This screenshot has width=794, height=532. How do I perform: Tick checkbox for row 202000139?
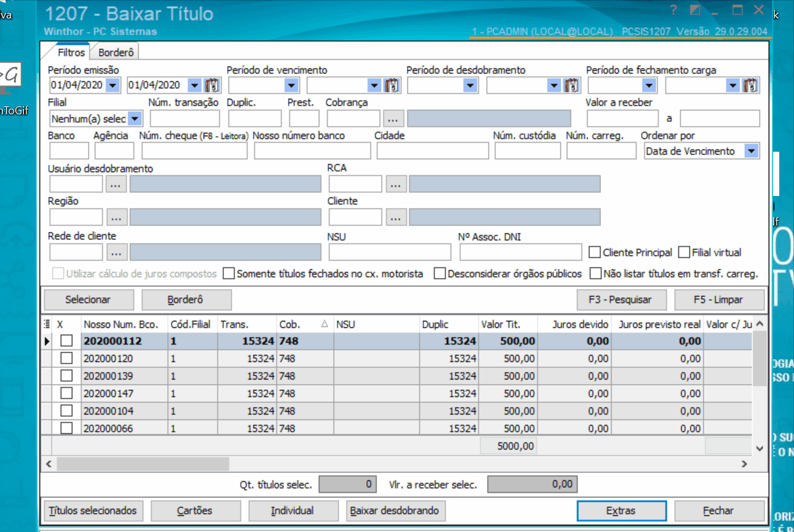66,375
